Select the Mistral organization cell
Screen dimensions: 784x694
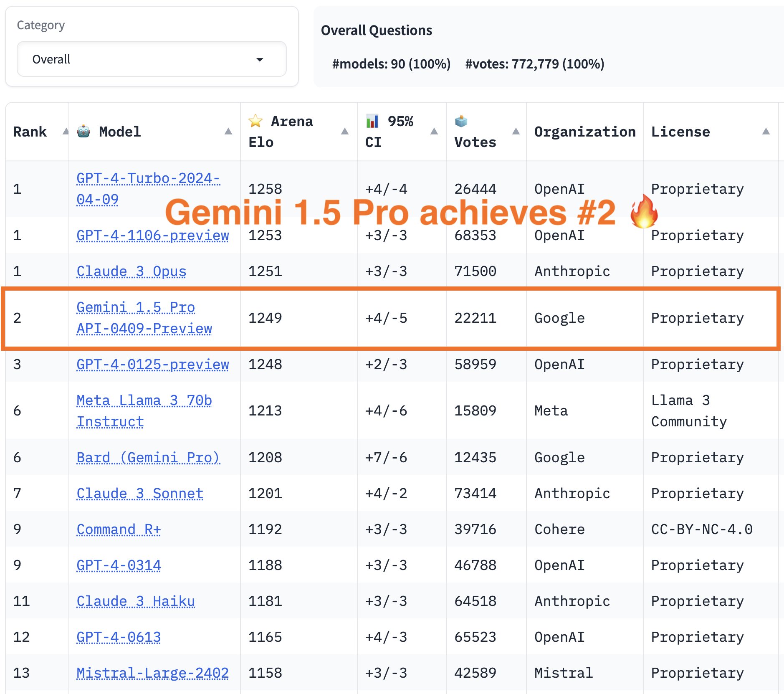(564, 673)
